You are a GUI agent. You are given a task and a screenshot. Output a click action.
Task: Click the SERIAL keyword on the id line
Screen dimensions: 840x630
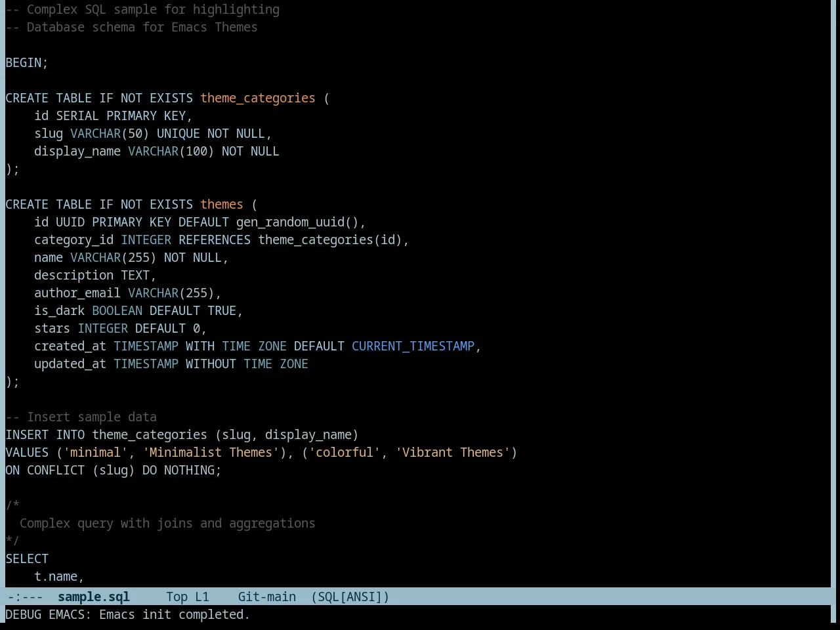coord(77,115)
